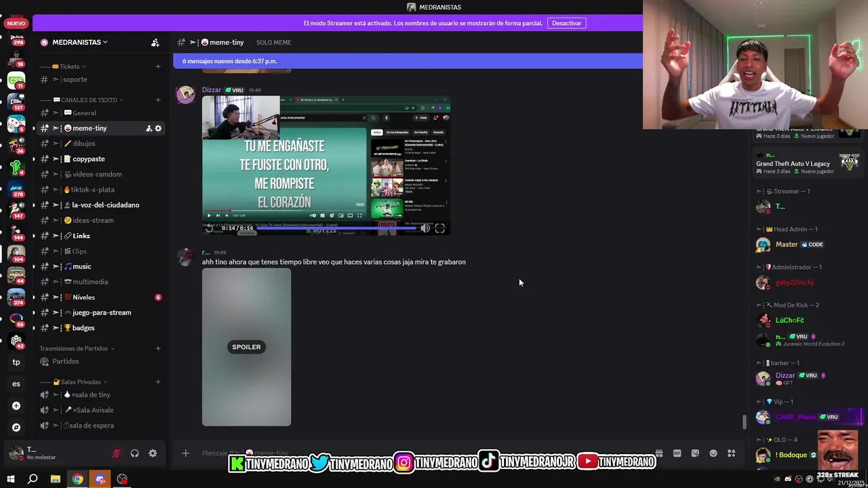The image size is (868, 488).
Task: Click create invite icon on meme-tiny channel
Action: [149, 128]
